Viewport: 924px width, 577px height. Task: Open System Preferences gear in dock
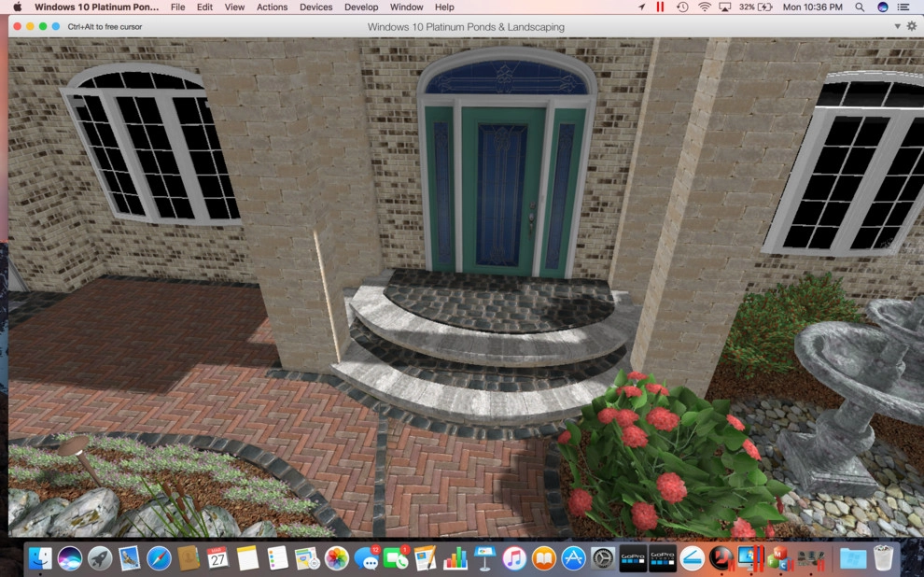click(x=603, y=557)
